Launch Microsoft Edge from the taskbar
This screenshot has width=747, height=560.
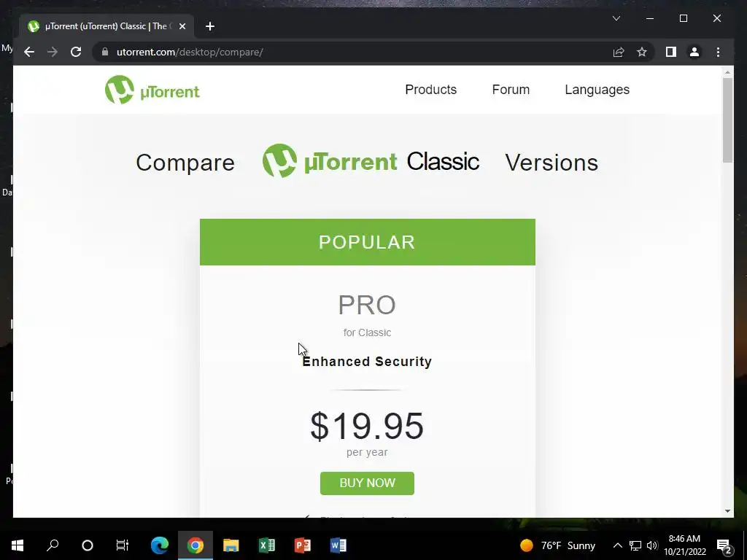click(160, 545)
